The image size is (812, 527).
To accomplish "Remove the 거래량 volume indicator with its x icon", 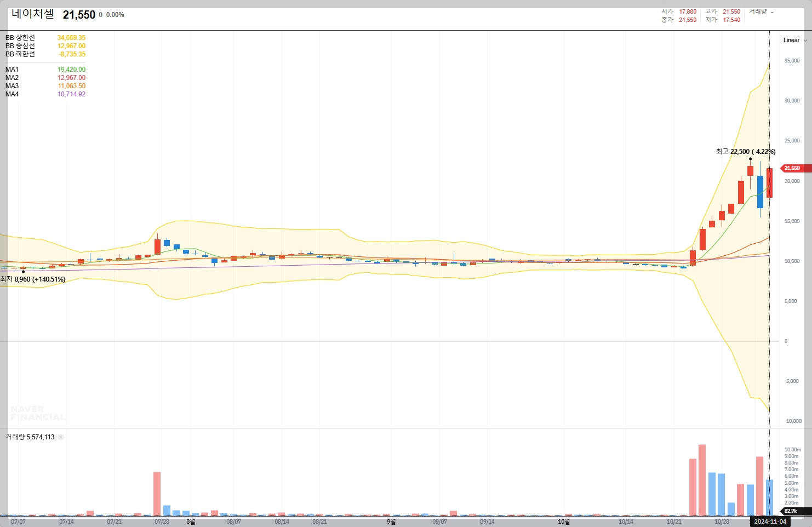I will 61,437.
